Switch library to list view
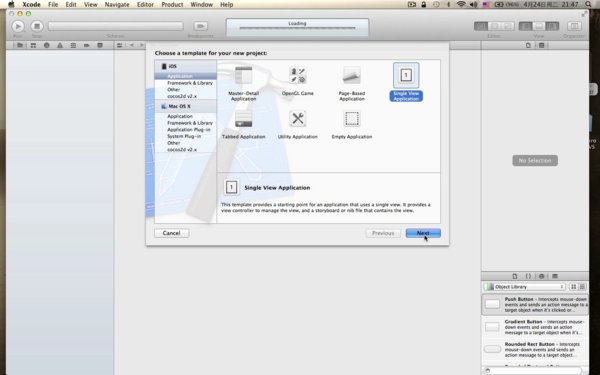The height and width of the screenshot is (375, 600). click(582, 287)
